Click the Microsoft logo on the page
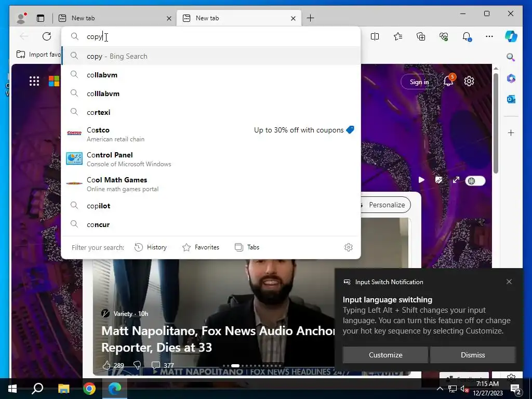532x399 pixels. tap(54, 81)
